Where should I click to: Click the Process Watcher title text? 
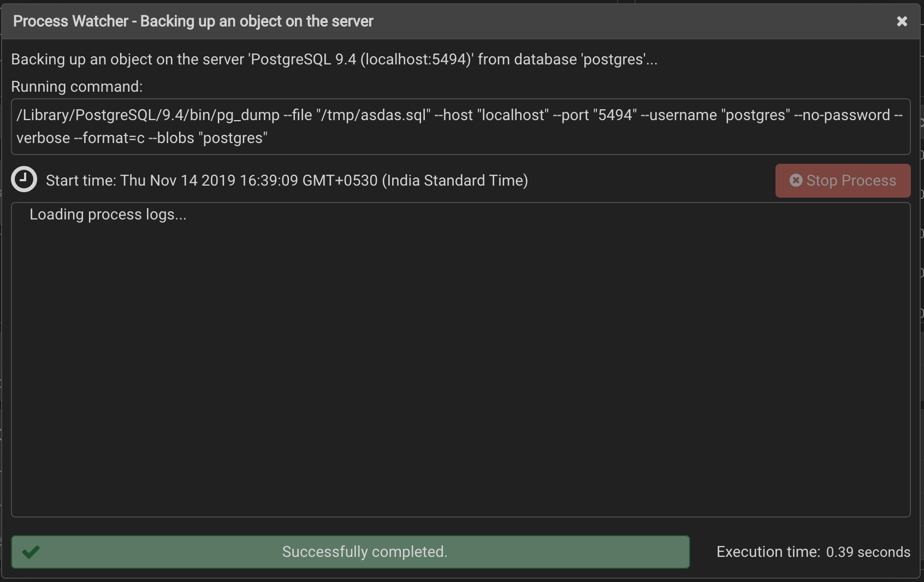coord(193,21)
